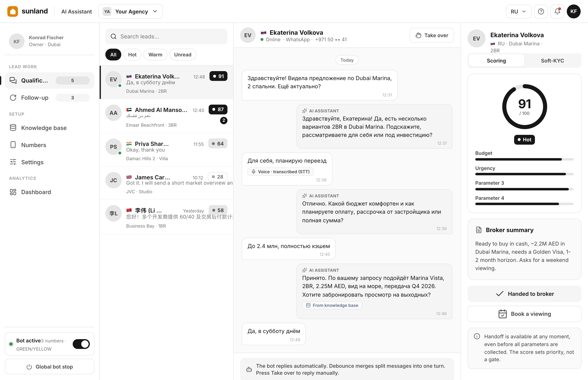Open Follow-up in the sidebar
The image size is (588, 380).
click(x=50, y=98)
